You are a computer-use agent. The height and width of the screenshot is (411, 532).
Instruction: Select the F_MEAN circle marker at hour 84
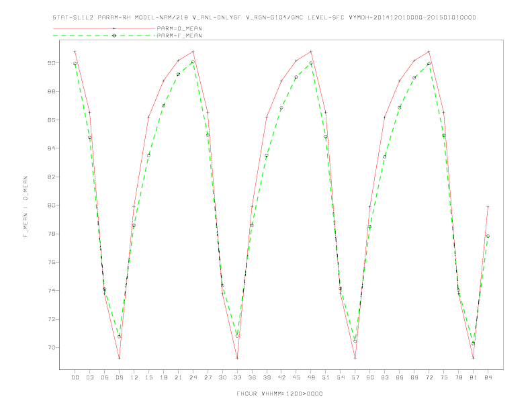[x=488, y=236]
